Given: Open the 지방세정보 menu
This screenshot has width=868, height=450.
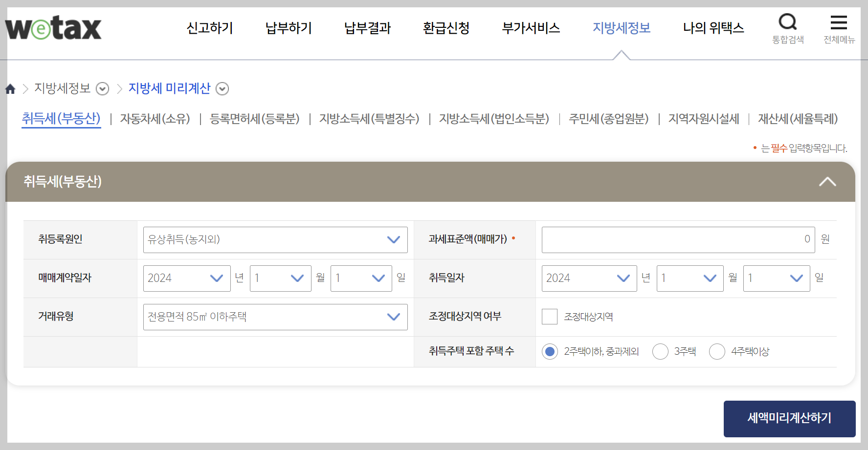Looking at the screenshot, I should point(622,28).
